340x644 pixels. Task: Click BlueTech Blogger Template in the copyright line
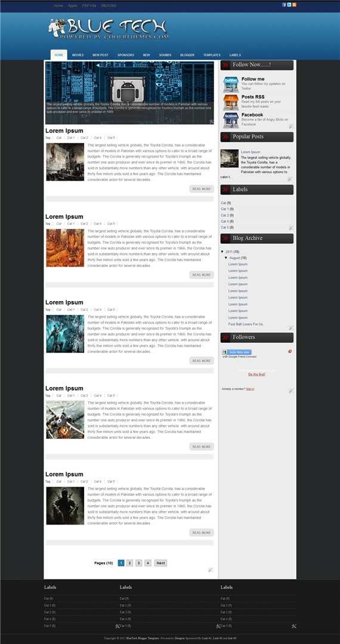tap(143, 638)
